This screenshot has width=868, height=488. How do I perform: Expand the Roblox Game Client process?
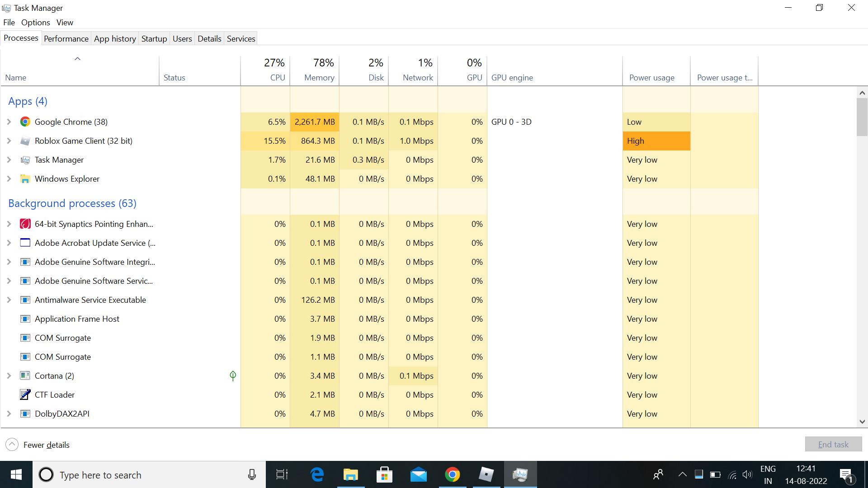[9, 141]
